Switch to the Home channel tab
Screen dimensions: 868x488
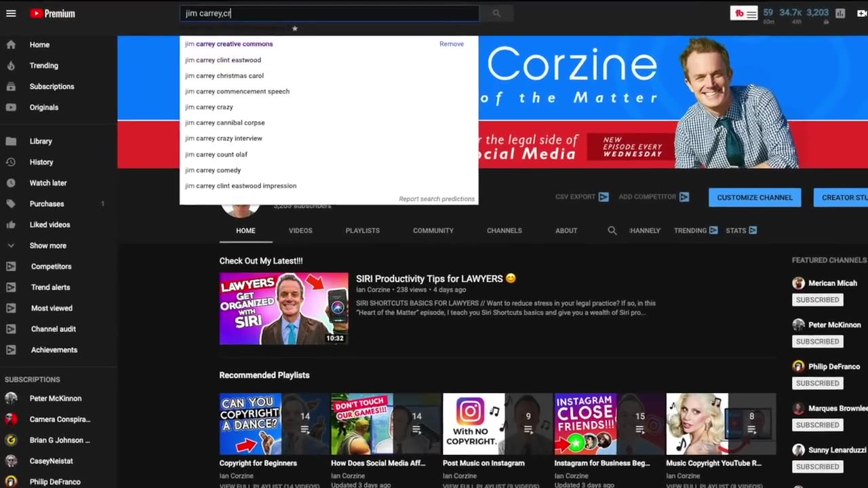245,230
